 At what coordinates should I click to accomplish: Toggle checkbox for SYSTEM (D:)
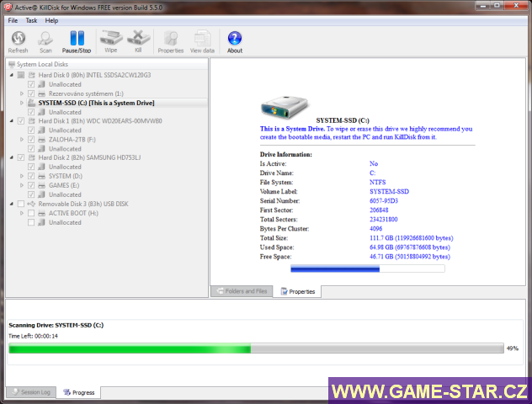pos(31,176)
